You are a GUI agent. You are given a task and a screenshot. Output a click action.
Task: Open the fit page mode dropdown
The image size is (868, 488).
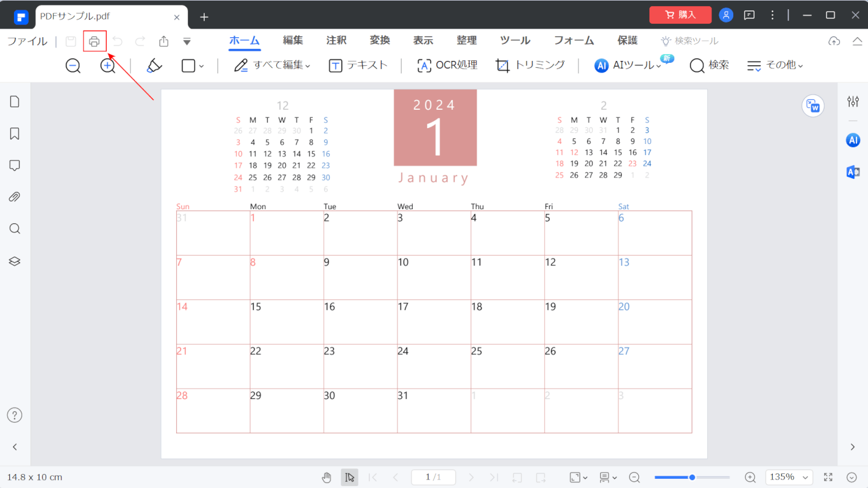click(578, 477)
